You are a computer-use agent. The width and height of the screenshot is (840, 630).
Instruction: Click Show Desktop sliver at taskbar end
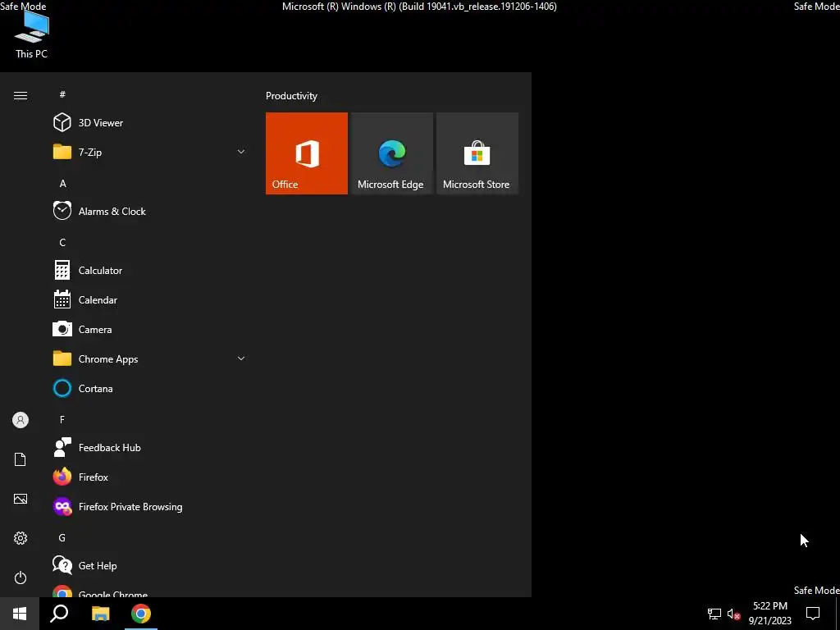pos(838,614)
